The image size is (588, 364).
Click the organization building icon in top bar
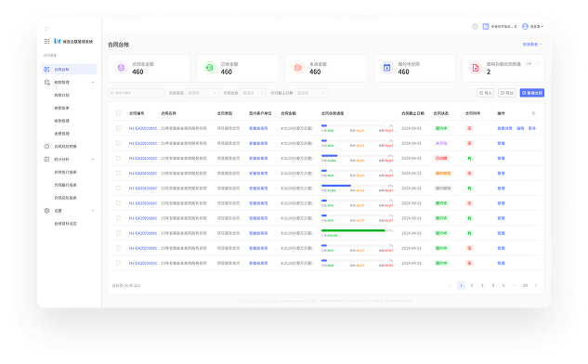[486, 26]
